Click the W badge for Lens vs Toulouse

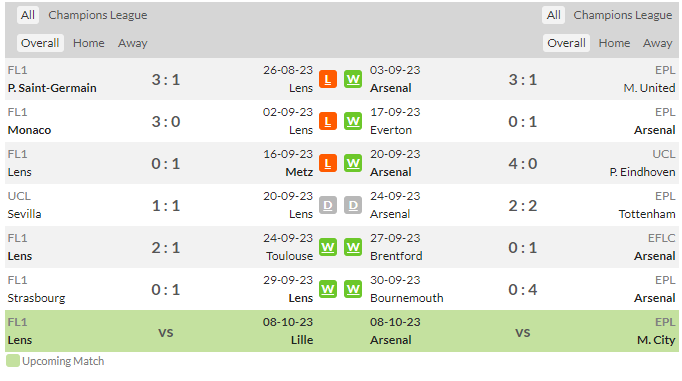[328, 247]
